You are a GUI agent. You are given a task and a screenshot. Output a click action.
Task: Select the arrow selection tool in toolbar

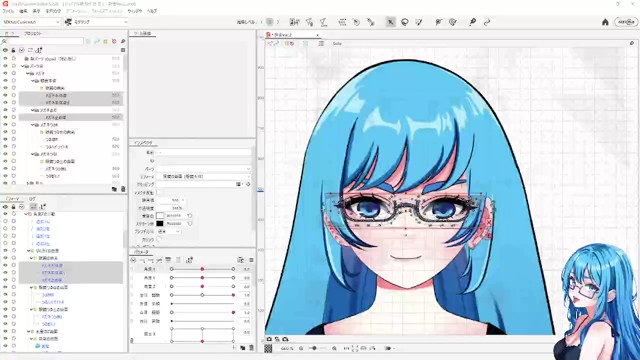(x=391, y=22)
